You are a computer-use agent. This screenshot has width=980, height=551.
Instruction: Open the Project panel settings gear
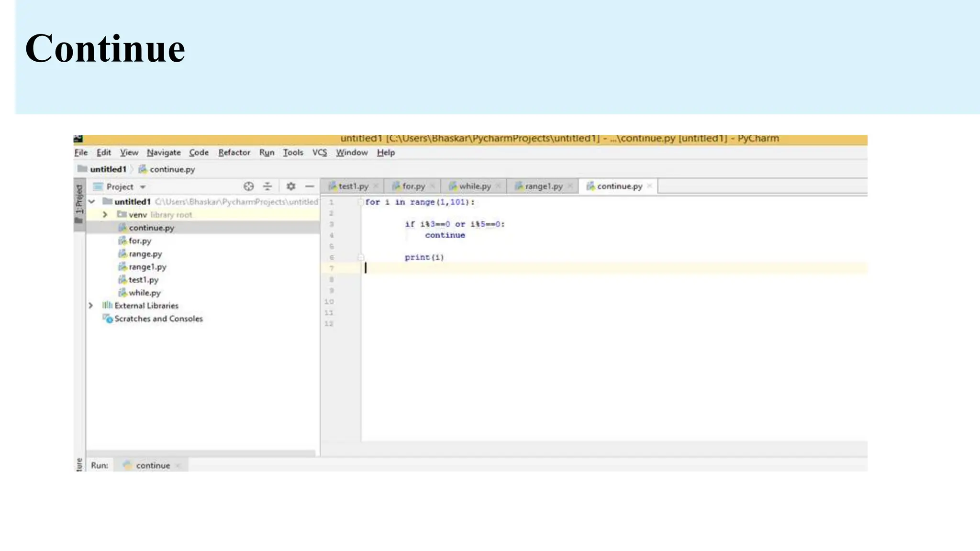[x=290, y=187]
